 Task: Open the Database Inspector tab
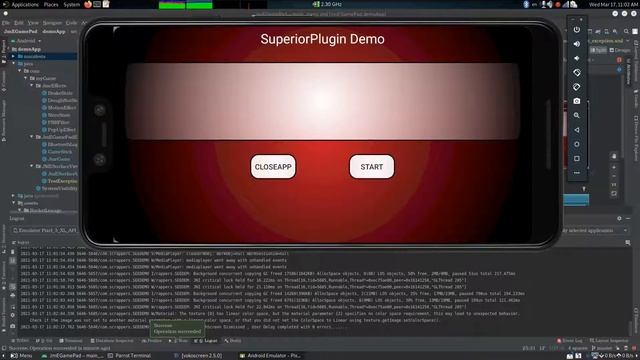coord(112,340)
